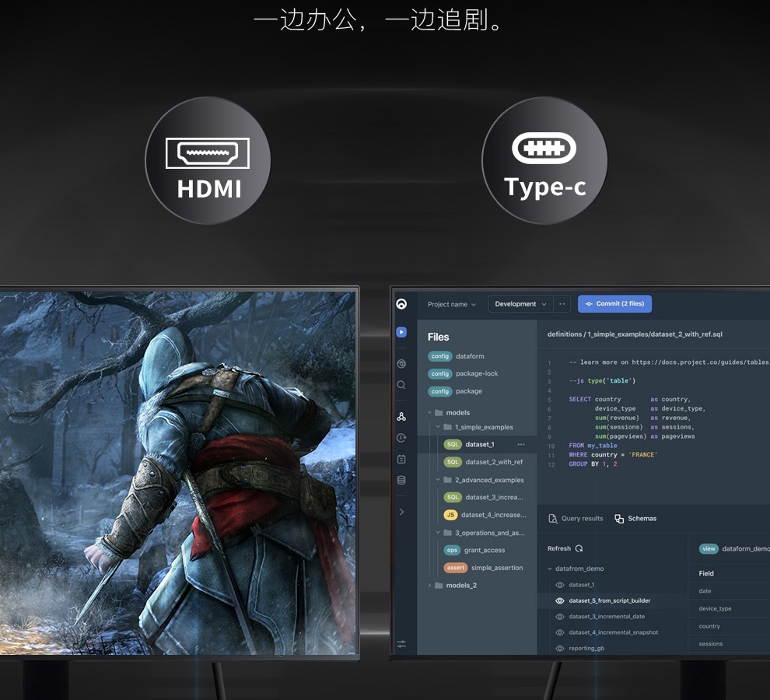Click the code line 'GROUP BY 1, 2'
770x700 pixels.
593,464
